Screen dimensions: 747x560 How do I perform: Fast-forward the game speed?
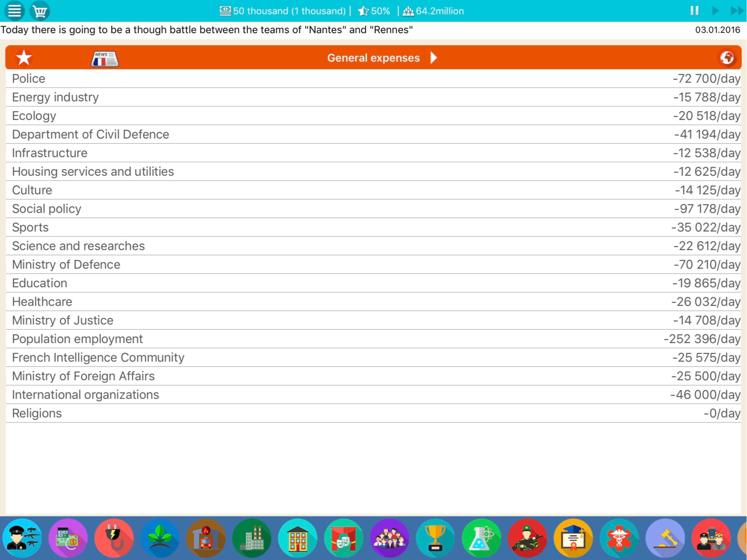pos(737,11)
